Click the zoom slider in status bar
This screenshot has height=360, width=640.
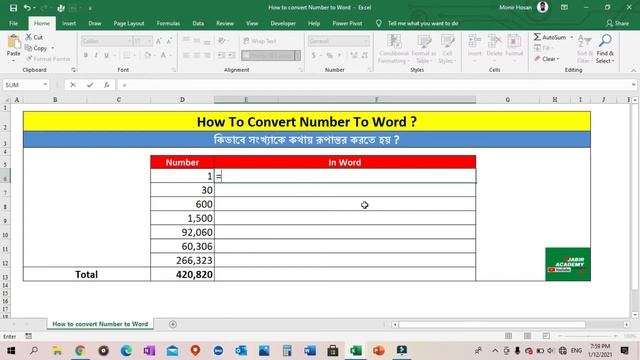coord(587,336)
